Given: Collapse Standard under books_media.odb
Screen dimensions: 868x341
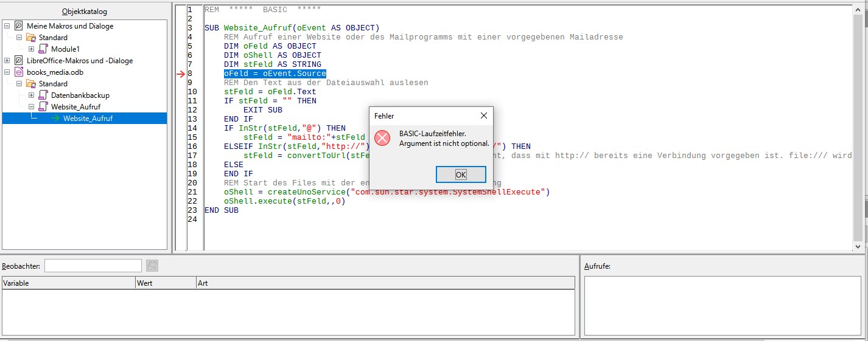Looking at the screenshot, I should tap(19, 83).
